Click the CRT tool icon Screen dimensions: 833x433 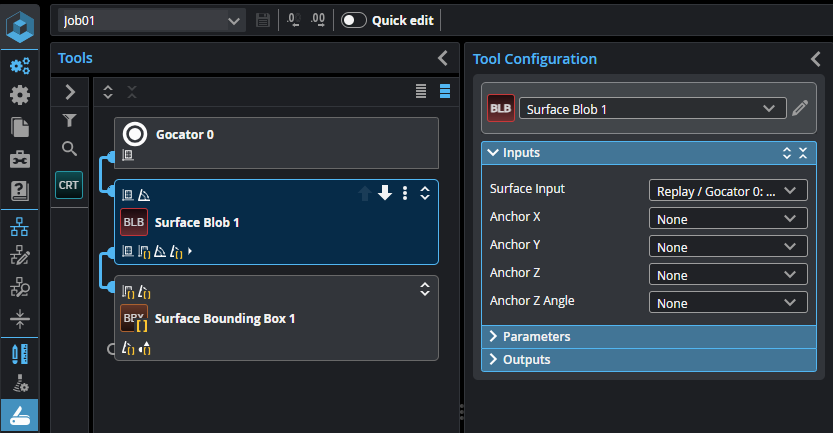[x=69, y=185]
